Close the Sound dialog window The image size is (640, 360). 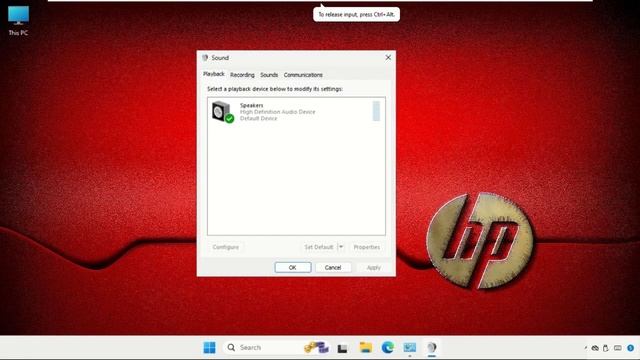[x=388, y=58]
